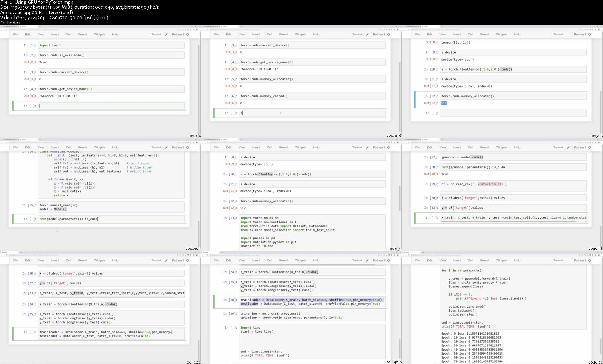Click the kernel status circle in the 00:03:46 thumbnail

[x=388, y=35]
